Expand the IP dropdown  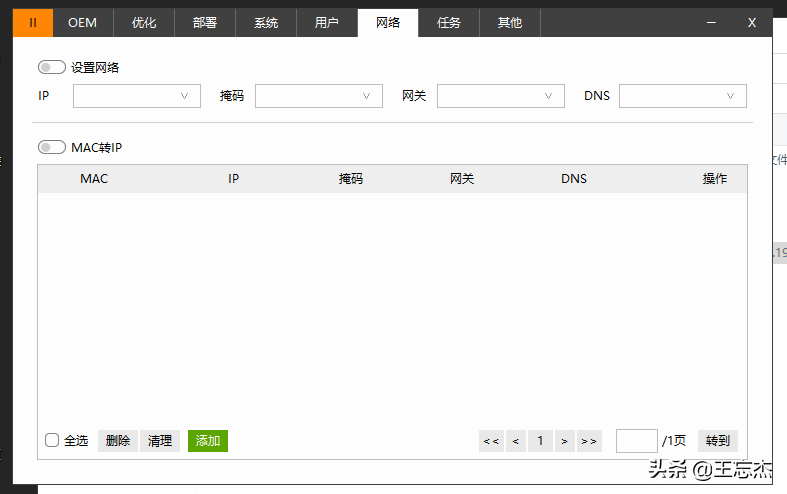(x=137, y=96)
